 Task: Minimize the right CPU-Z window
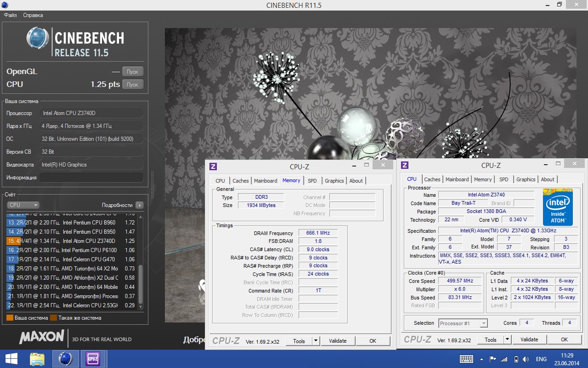(x=546, y=164)
